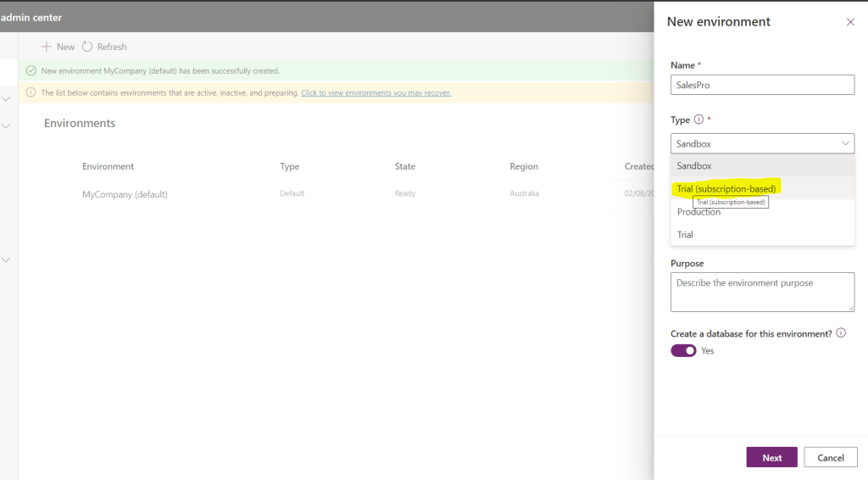868x480 pixels.
Task: Click info icon beside database question
Action: (841, 333)
